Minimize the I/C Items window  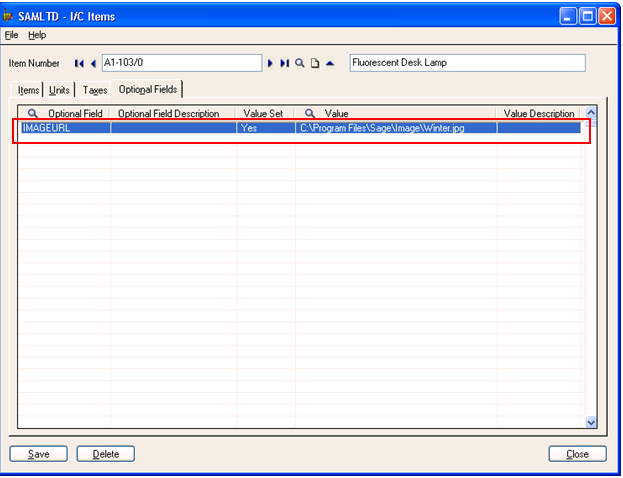click(568, 16)
